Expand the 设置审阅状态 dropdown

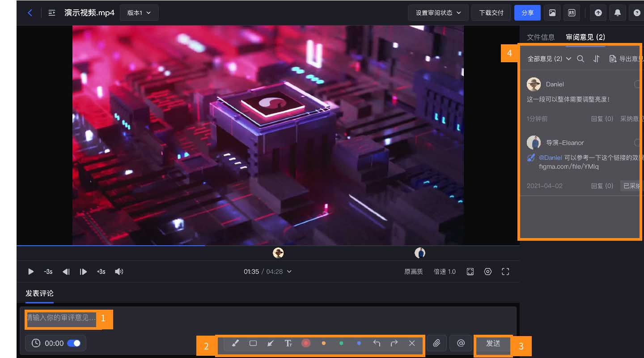click(438, 13)
